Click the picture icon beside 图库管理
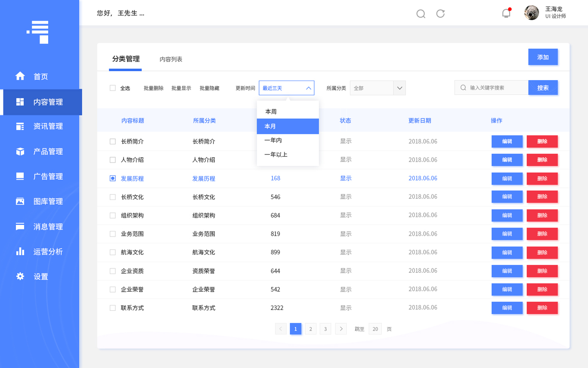588x368 pixels. 20,201
